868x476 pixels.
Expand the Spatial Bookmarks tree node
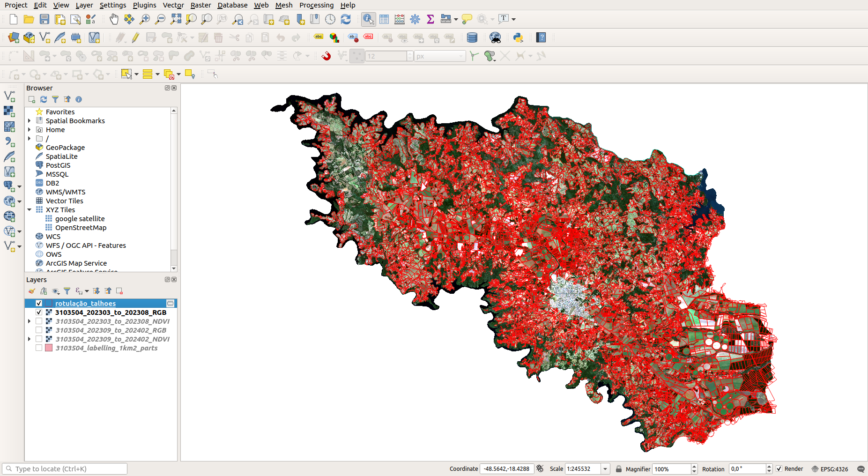click(30, 121)
